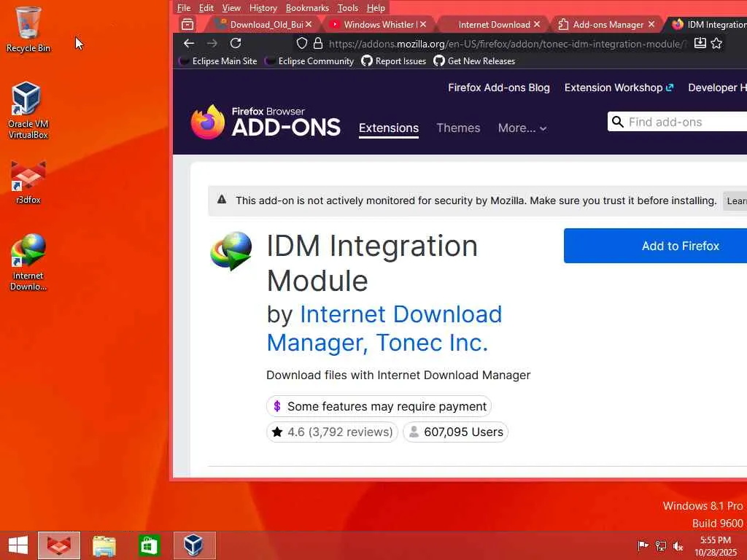Go to the Extensions section

click(x=389, y=128)
